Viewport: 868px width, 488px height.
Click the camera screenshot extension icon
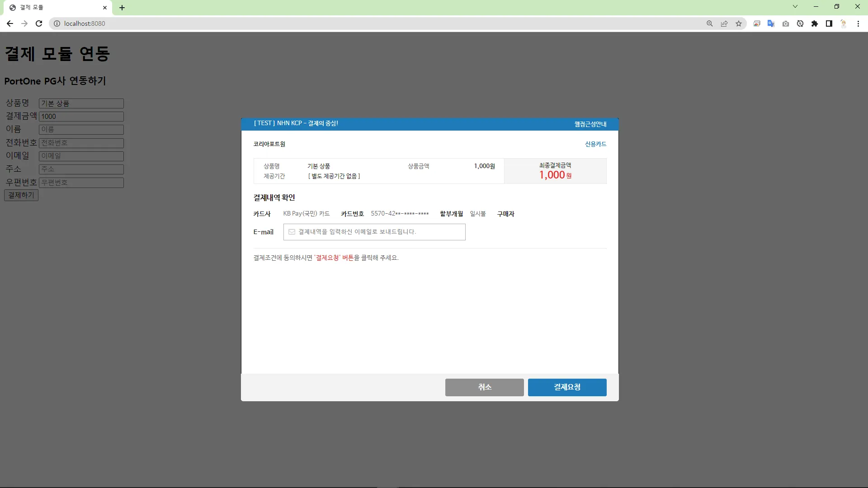(x=786, y=23)
